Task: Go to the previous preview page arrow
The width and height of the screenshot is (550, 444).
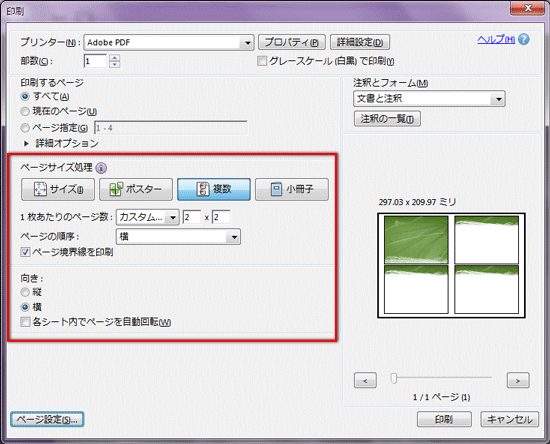Action: tap(365, 380)
